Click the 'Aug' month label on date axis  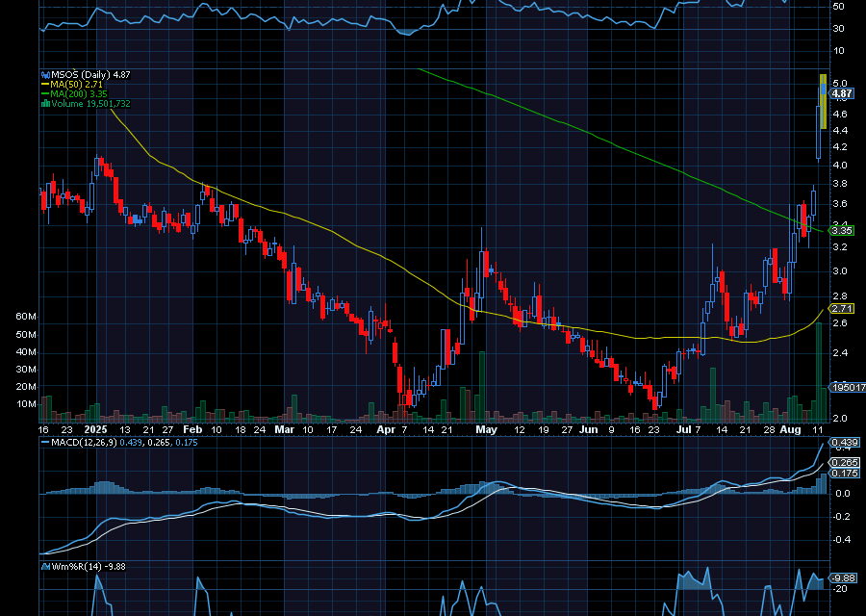click(790, 429)
